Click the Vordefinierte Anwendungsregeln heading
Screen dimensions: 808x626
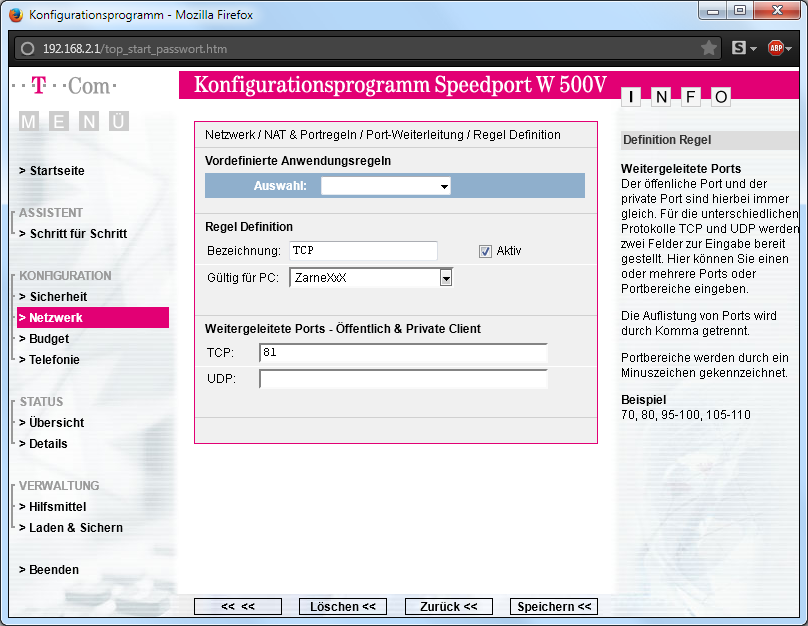(x=298, y=161)
